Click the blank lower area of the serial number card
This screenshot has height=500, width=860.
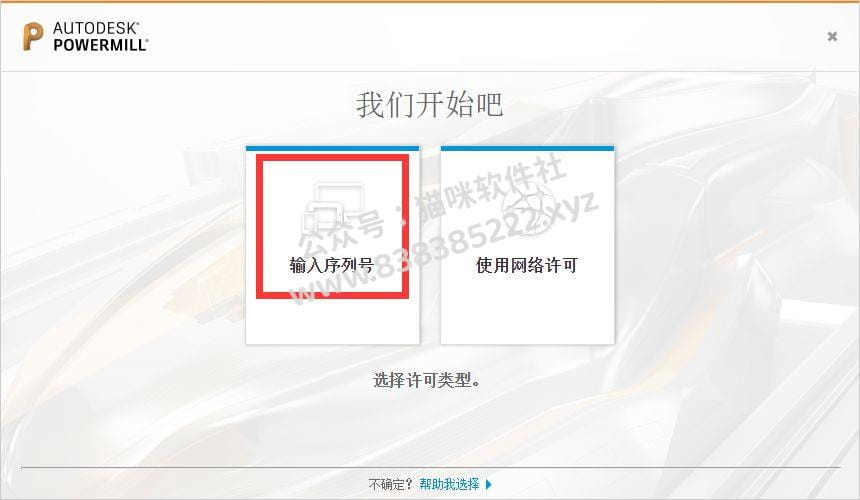[332, 322]
